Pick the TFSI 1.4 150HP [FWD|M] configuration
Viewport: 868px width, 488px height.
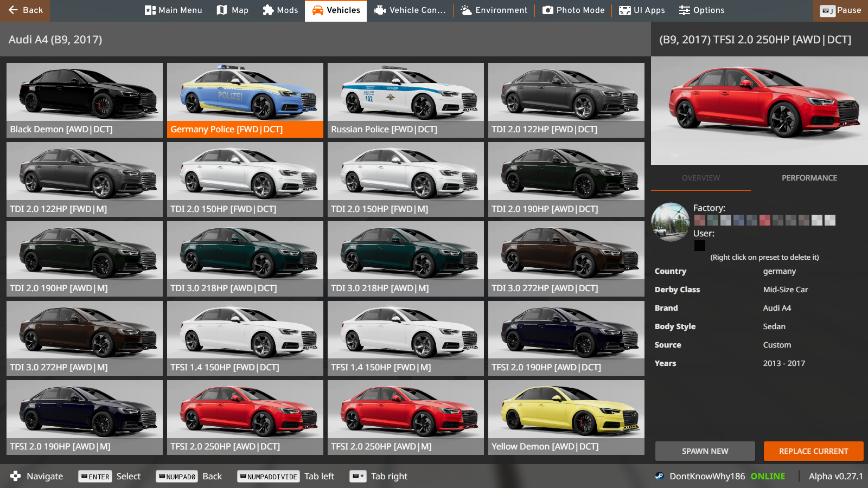pyautogui.click(x=406, y=338)
